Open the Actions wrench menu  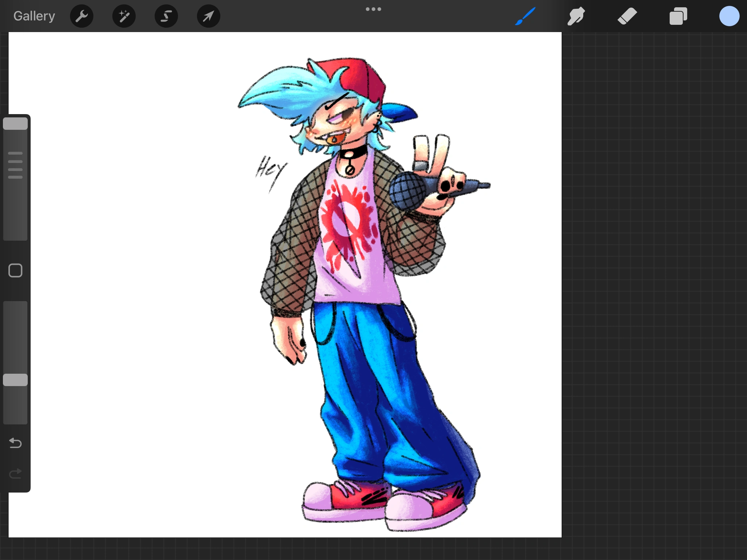tap(82, 16)
